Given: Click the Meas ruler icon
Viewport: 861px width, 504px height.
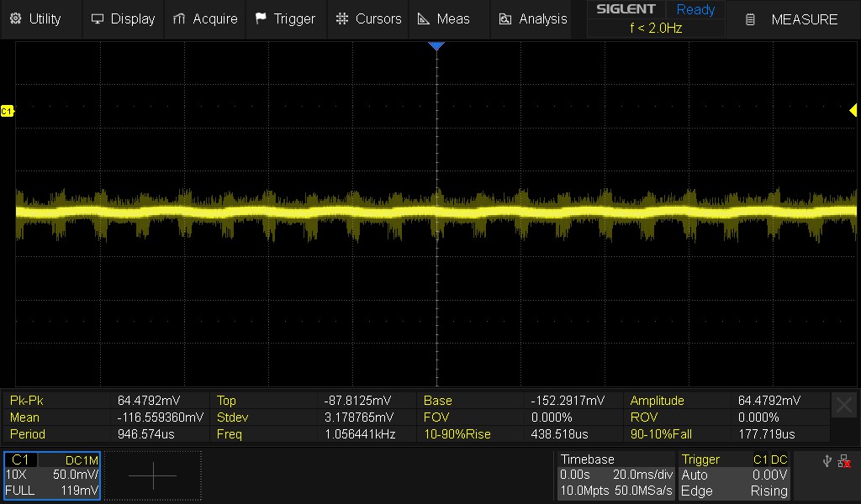Looking at the screenshot, I should (x=424, y=19).
